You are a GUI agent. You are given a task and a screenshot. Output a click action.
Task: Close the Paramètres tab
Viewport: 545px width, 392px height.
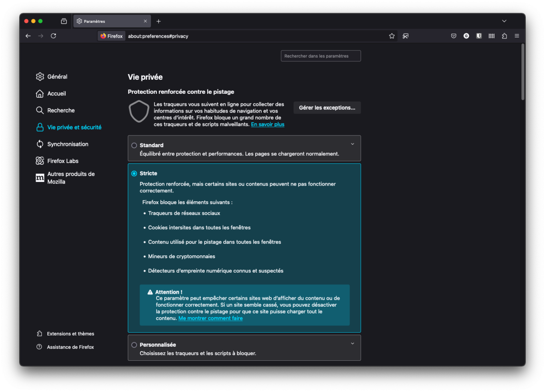pyautogui.click(x=145, y=21)
